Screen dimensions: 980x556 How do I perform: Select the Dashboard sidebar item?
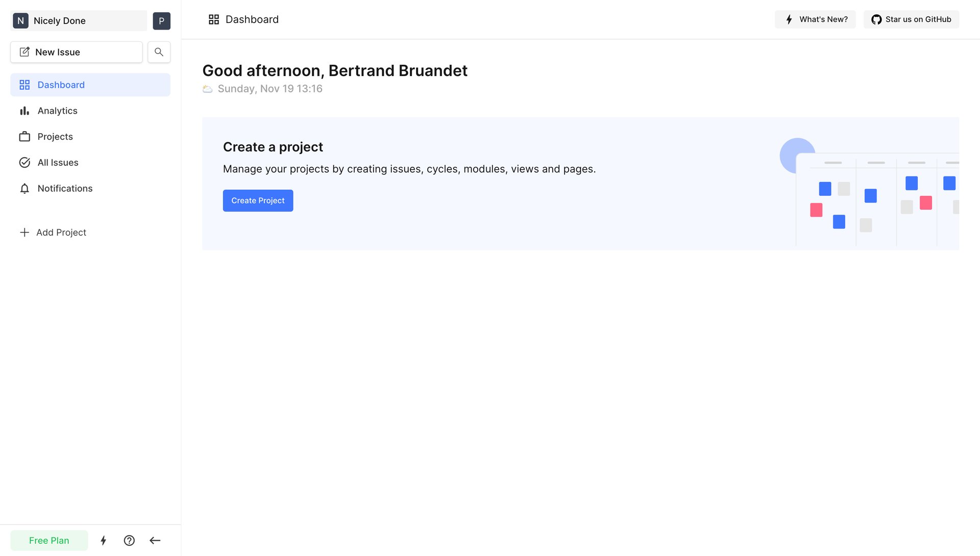tap(61, 85)
